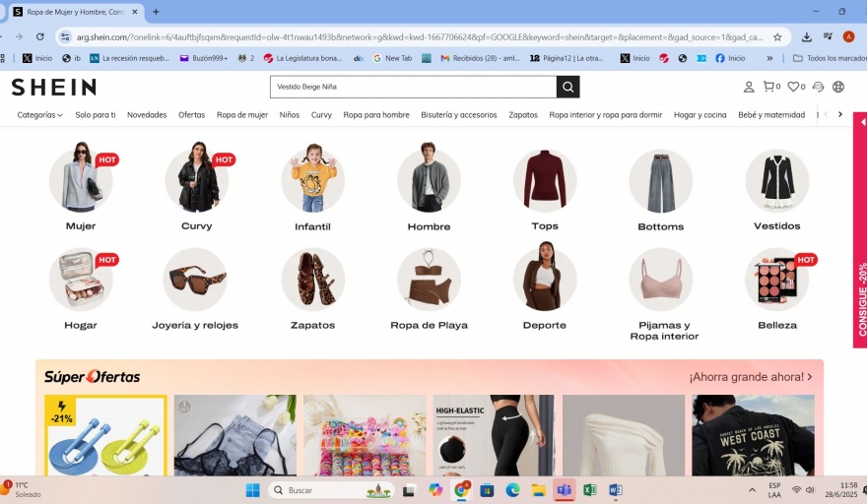Show hidden system tray icons
867x504 pixels.
(752, 490)
